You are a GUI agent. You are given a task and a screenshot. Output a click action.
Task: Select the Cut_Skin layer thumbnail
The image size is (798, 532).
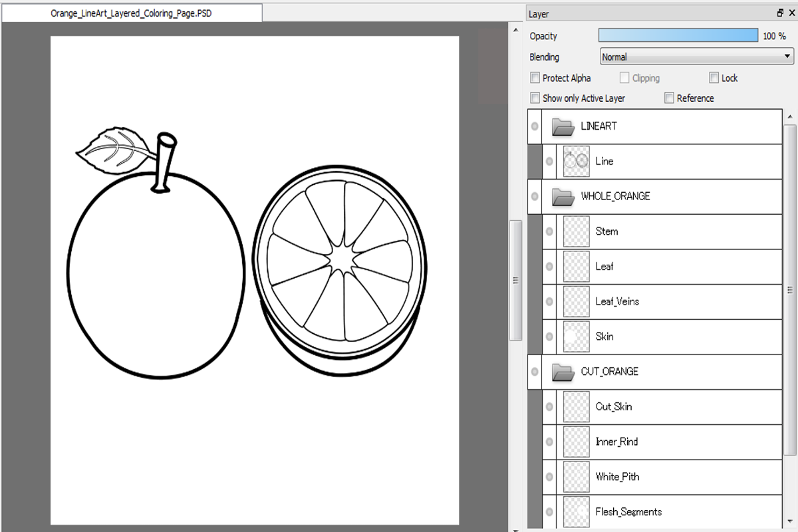click(x=577, y=407)
